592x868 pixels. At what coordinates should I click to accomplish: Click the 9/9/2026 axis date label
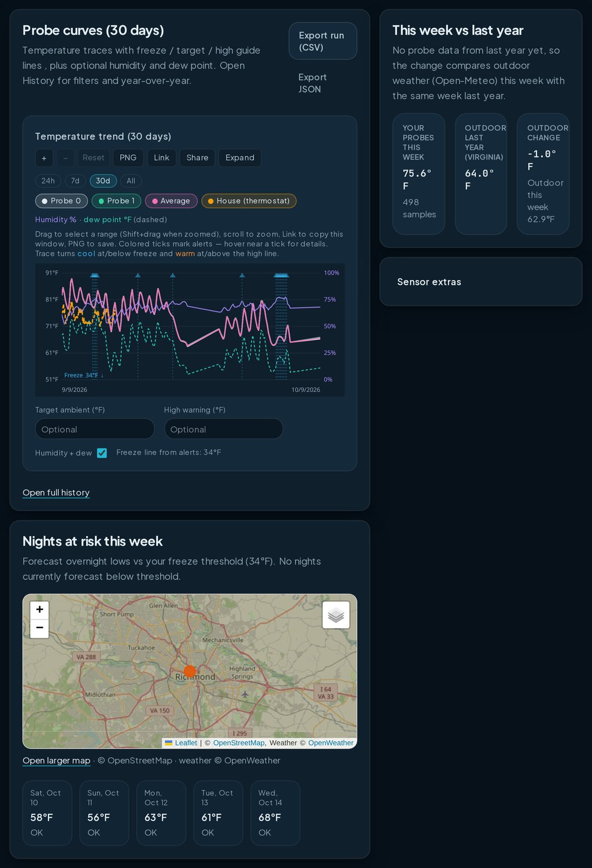click(75, 390)
